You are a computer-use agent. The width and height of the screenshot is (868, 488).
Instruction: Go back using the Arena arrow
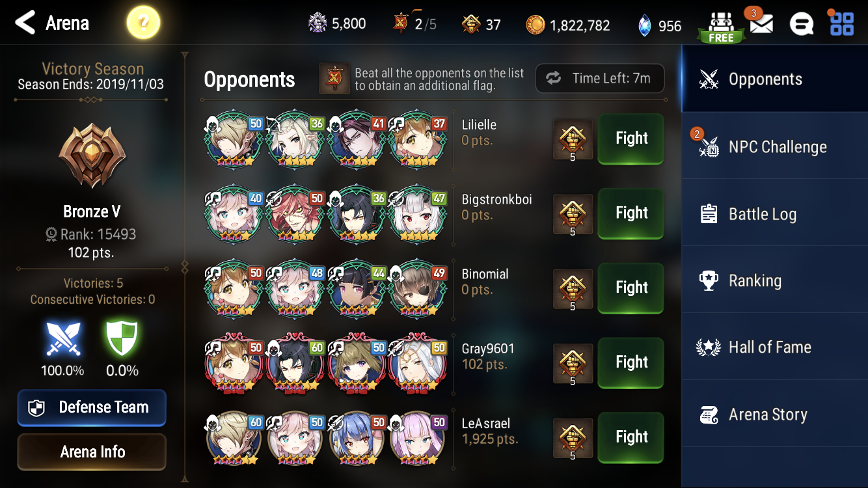(52, 23)
